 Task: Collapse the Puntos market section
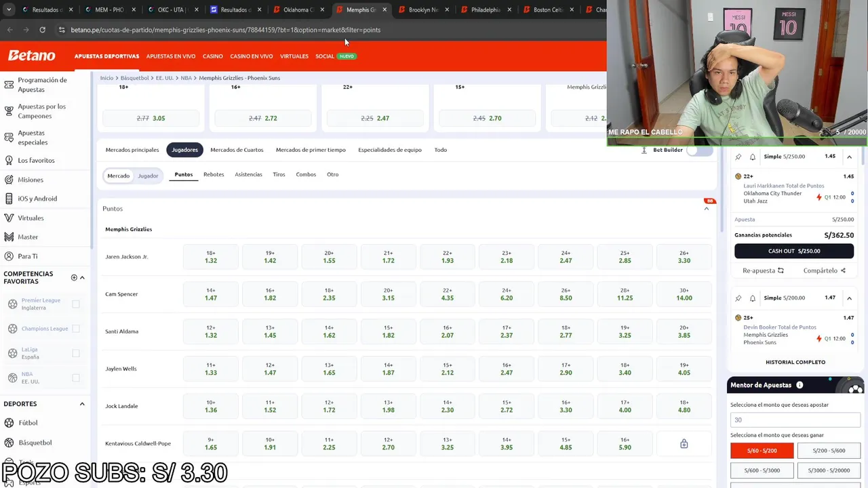(x=707, y=209)
